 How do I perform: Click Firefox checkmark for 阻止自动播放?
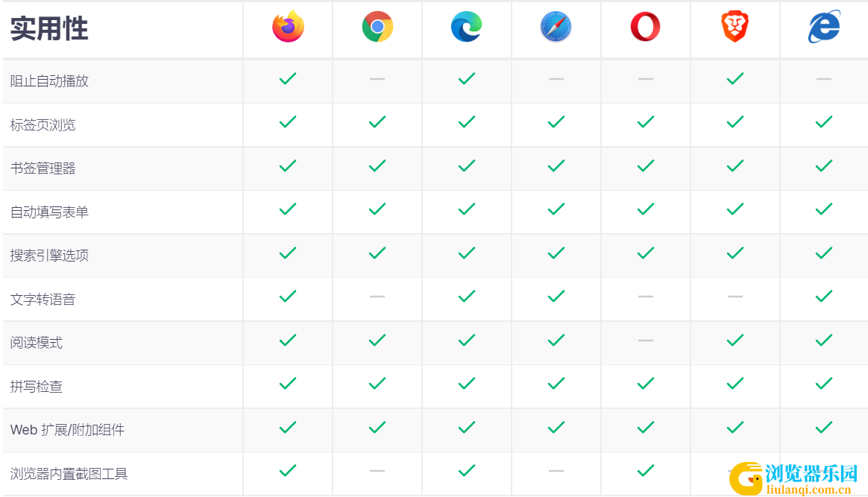point(288,78)
